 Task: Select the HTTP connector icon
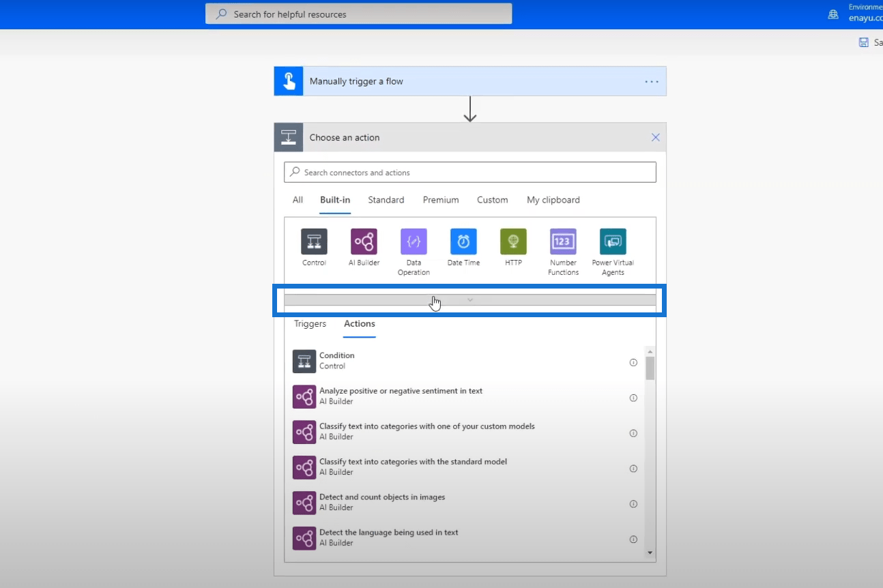point(513,241)
